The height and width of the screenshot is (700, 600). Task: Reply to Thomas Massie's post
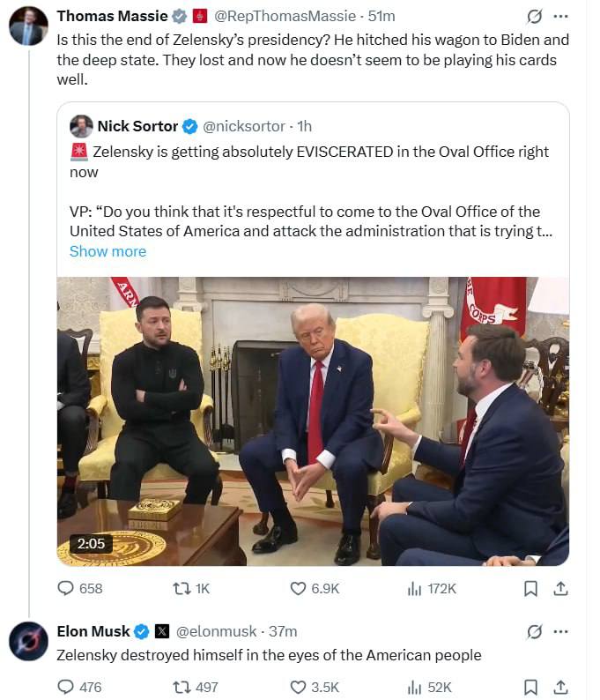pos(67,589)
